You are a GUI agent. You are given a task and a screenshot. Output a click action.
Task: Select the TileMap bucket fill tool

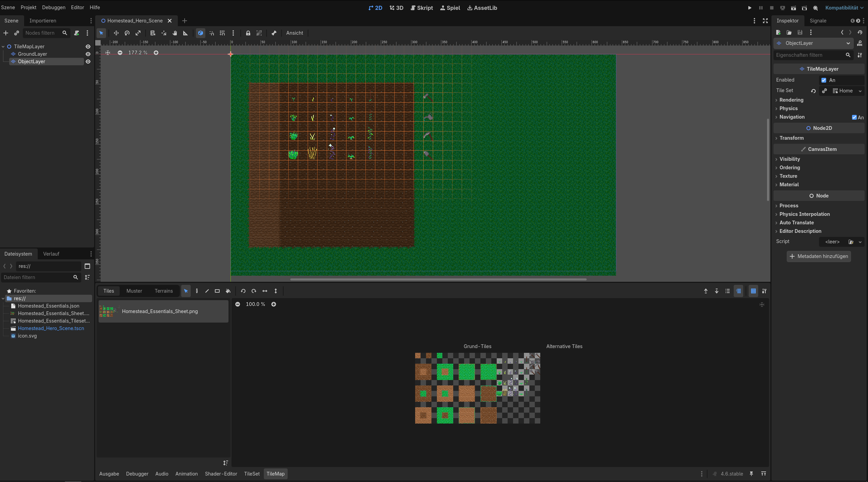228,291
